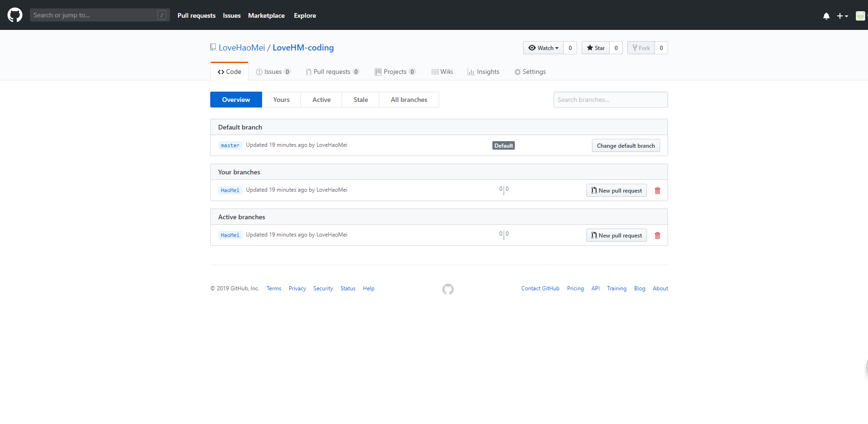868x424 pixels.
Task: Open HaoMei branch under Active branches
Action: tap(230, 235)
